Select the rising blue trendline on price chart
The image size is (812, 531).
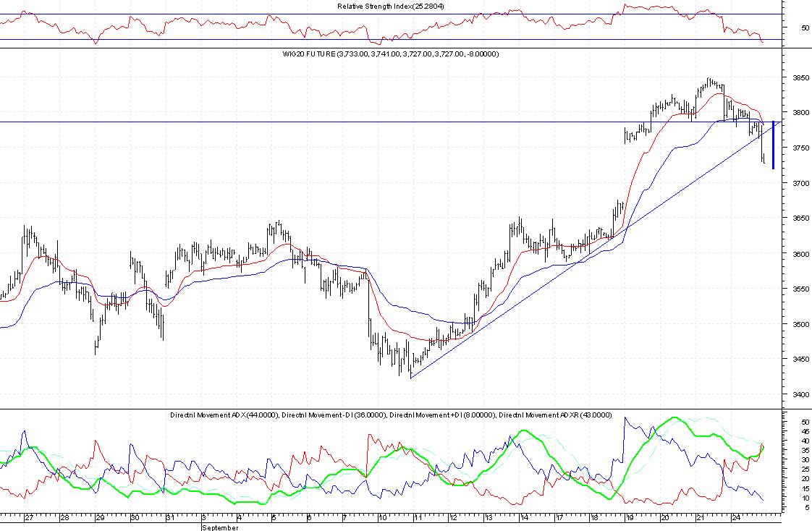(x=596, y=250)
